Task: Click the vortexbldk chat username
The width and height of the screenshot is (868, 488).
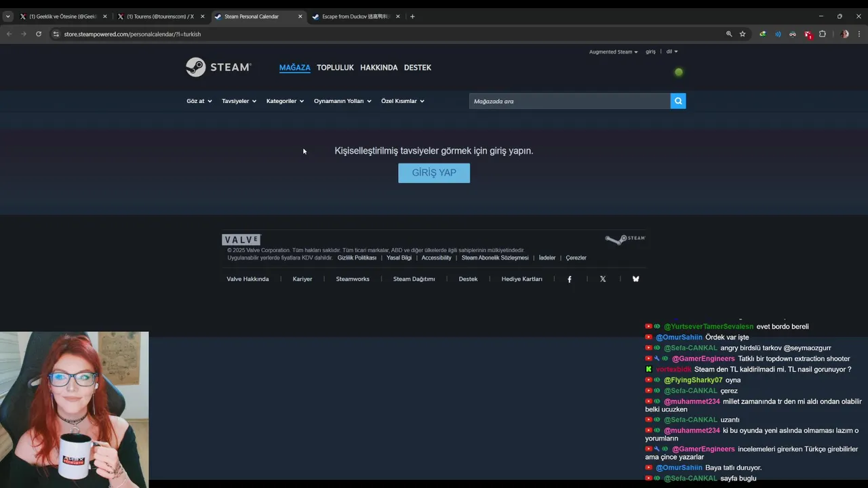Action: pos(673,369)
